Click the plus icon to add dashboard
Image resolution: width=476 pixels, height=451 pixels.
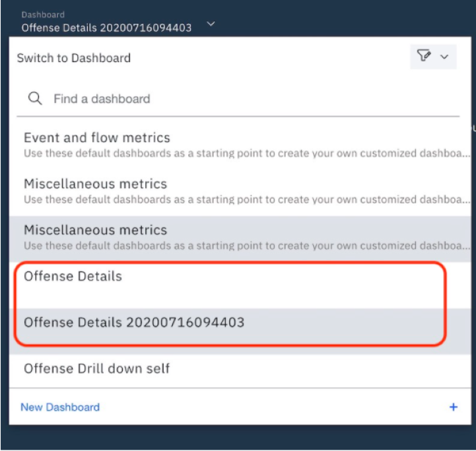pos(454,407)
